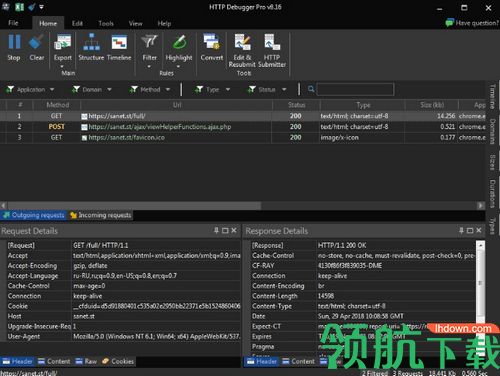
Task: Open the Durations side panel tab
Action: coord(492,194)
